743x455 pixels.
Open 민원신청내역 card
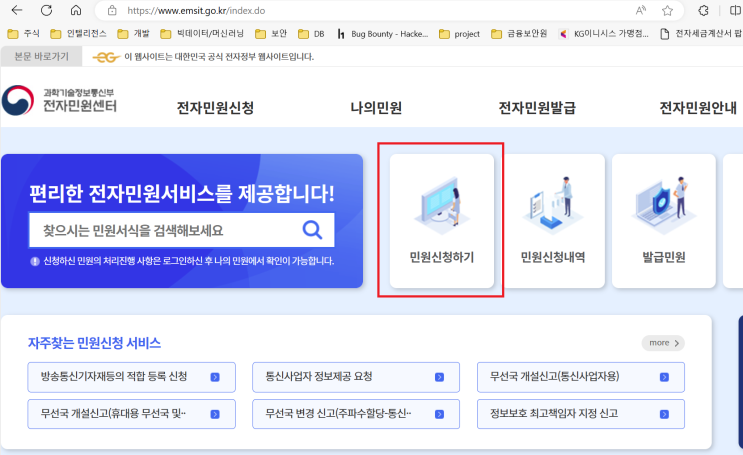tap(553, 221)
